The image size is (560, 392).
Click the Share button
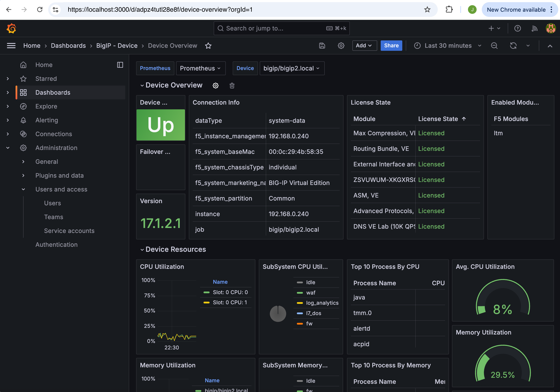point(391,46)
